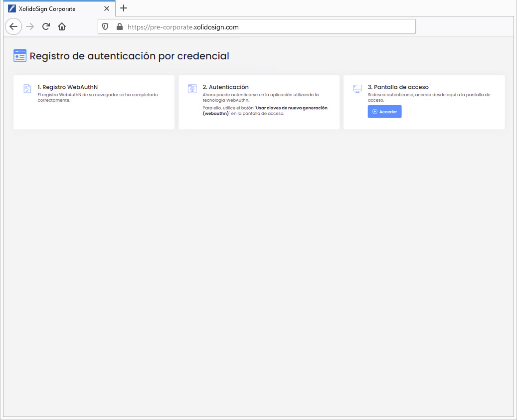The height and width of the screenshot is (420, 517).
Task: Go to the browser Home page
Action: click(62, 26)
